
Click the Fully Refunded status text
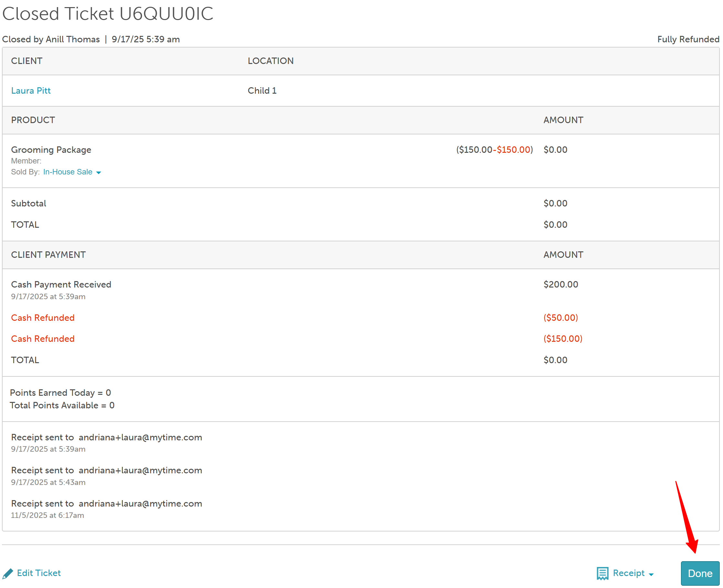pyautogui.click(x=688, y=39)
